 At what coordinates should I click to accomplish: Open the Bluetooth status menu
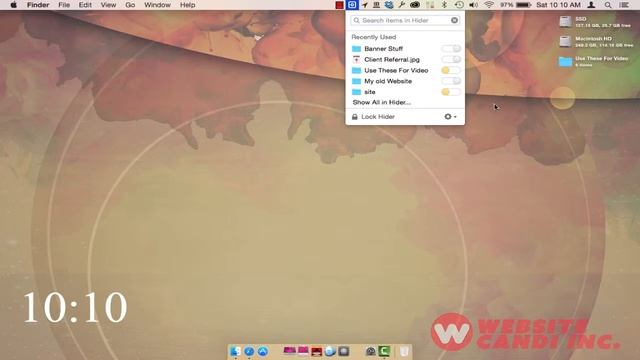(x=444, y=5)
